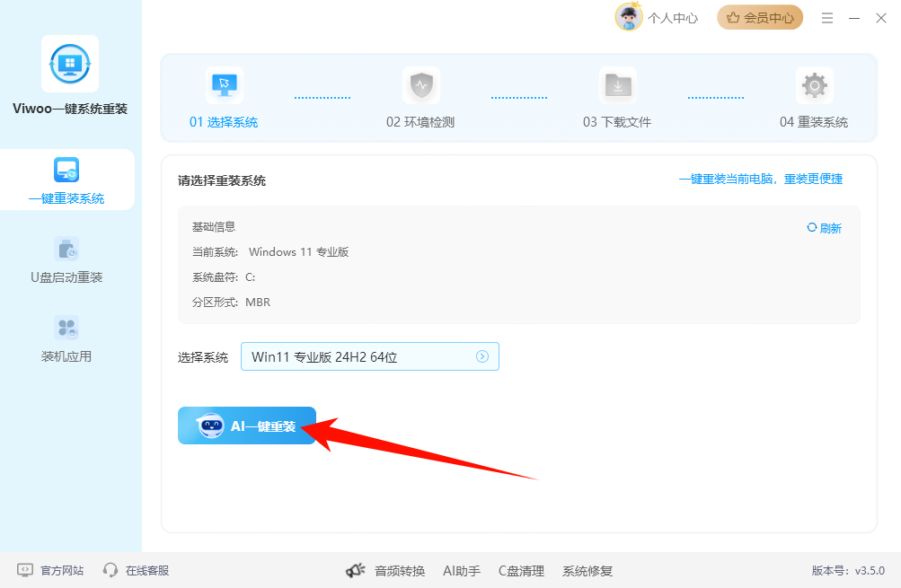Click the 系统盘符 C: value

251,277
